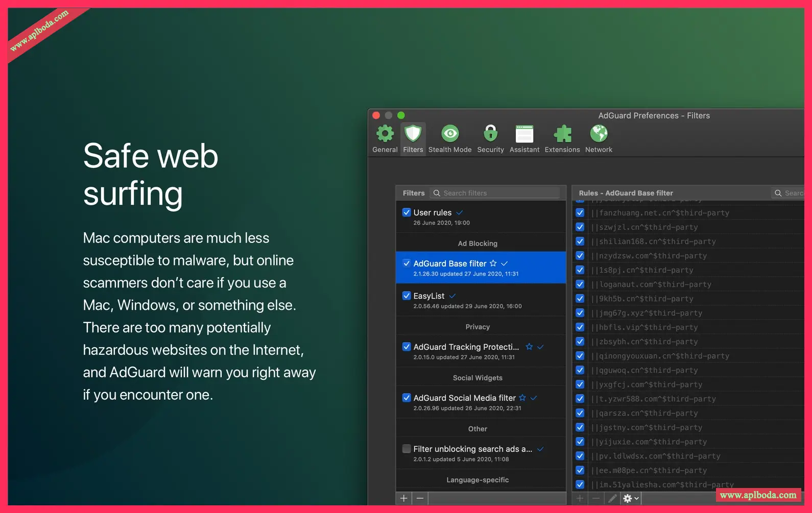
Task: Disable the AdGuard Base filter checkbox
Action: (407, 263)
